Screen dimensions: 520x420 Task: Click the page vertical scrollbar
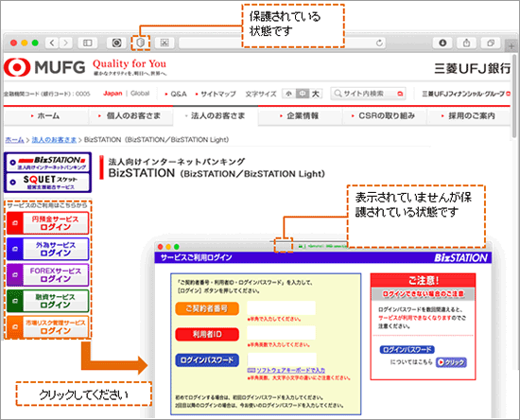(514, 96)
